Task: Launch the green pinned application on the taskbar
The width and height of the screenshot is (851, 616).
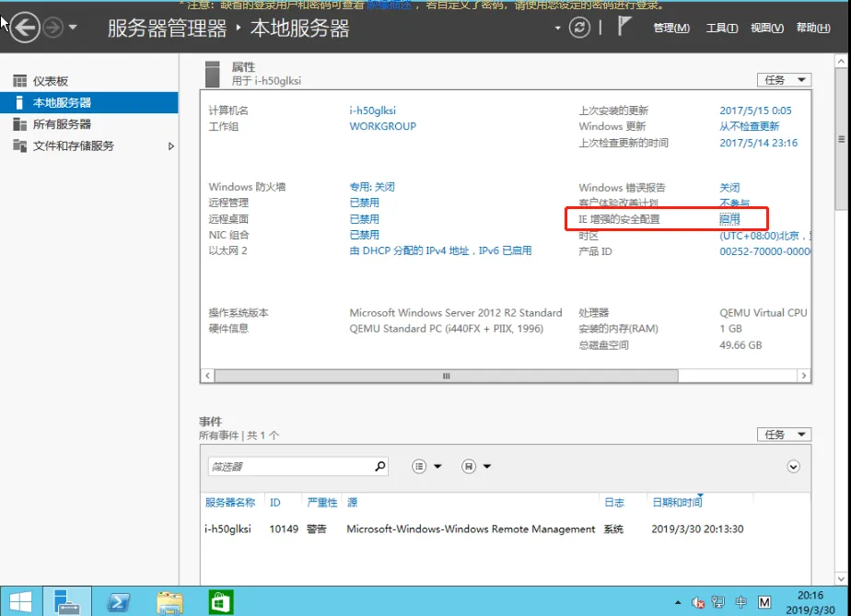Action: (220, 602)
